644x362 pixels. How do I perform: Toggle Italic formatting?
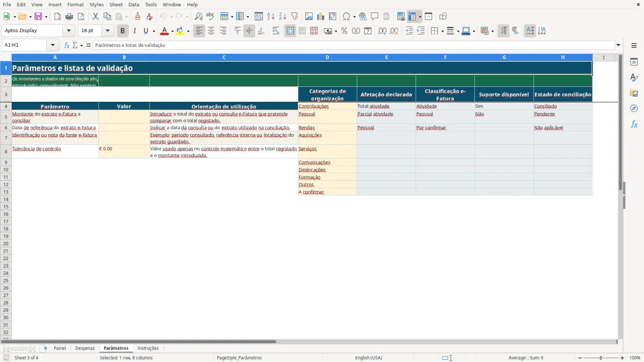(x=134, y=31)
